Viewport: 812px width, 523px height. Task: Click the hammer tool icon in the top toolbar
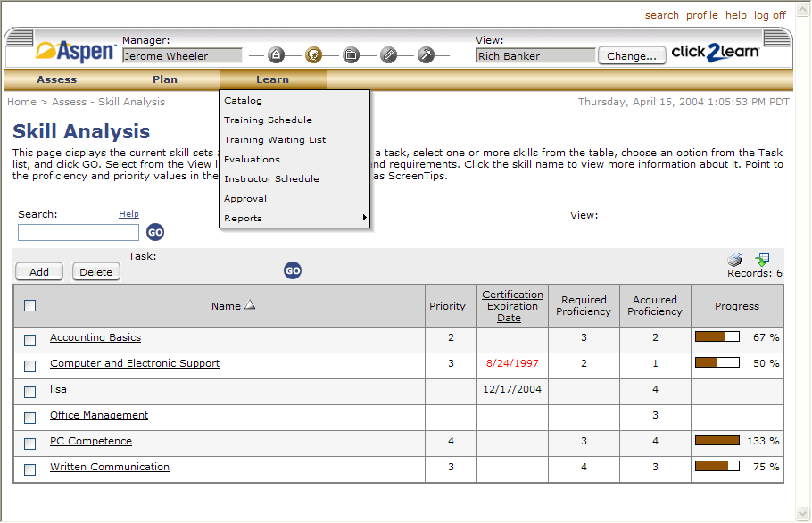[426, 55]
